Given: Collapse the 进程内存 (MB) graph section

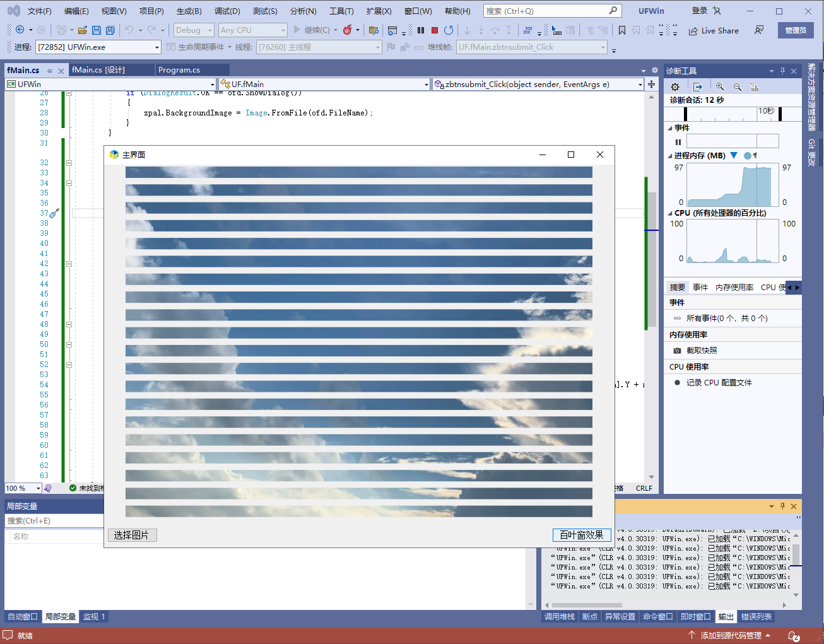Looking at the screenshot, I should click(x=670, y=156).
